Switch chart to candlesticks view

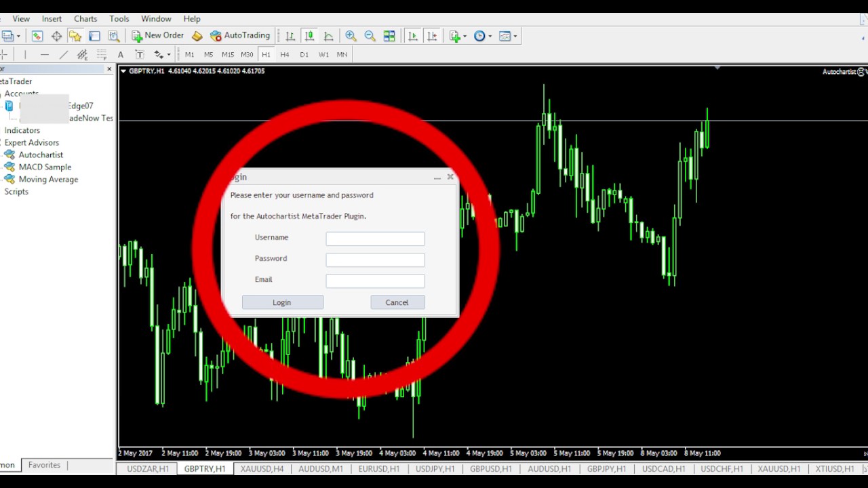[309, 36]
